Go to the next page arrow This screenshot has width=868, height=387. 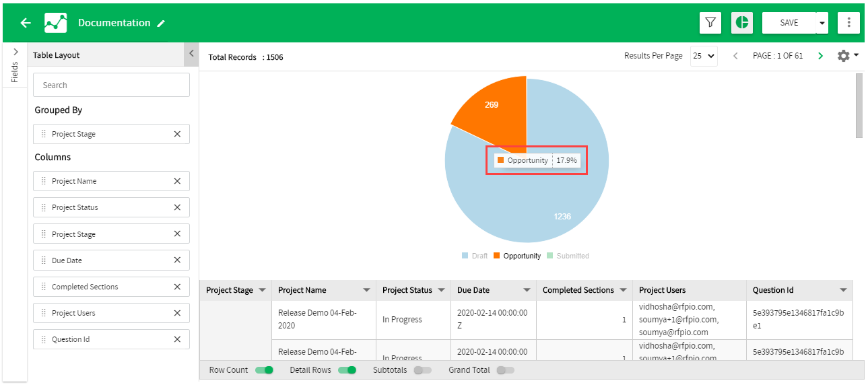(820, 56)
